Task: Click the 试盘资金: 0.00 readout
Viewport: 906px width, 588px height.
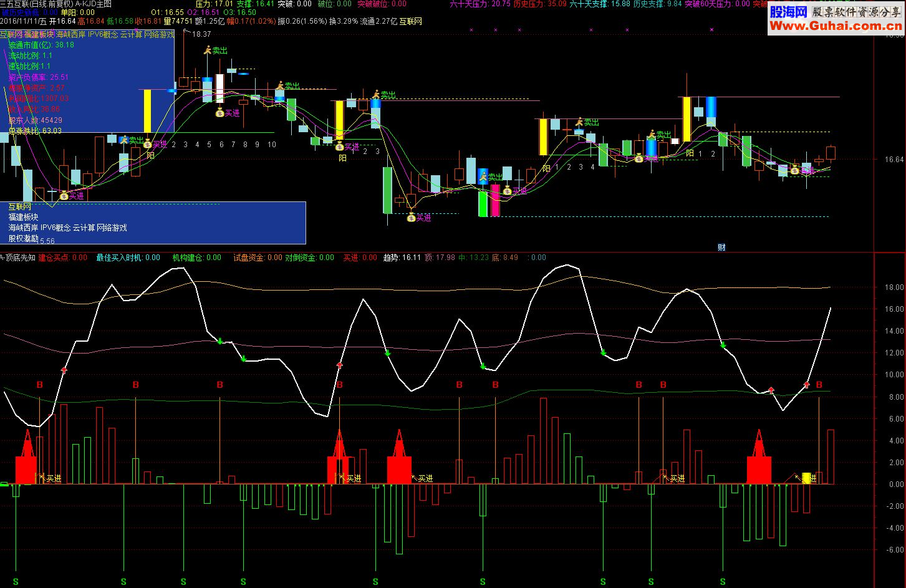Action: pos(258,258)
